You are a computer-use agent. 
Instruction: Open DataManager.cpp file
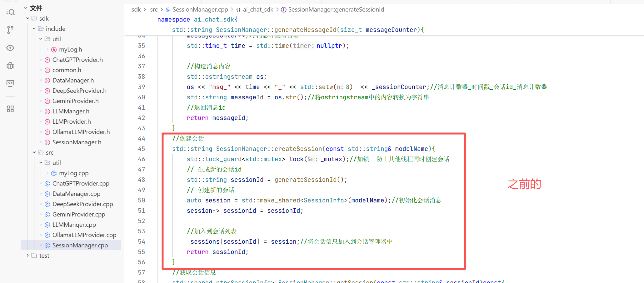tap(76, 194)
